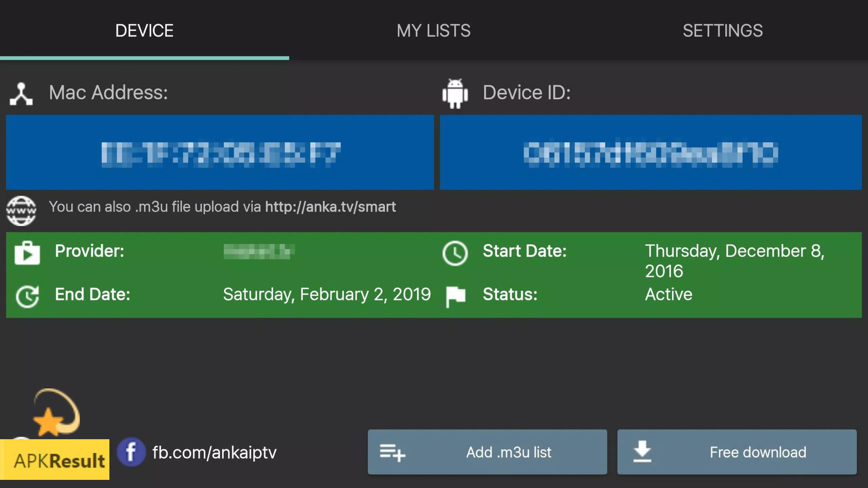Viewport: 868px width, 488px height.
Task: Click the download arrow icon on Free download
Action: point(642,452)
